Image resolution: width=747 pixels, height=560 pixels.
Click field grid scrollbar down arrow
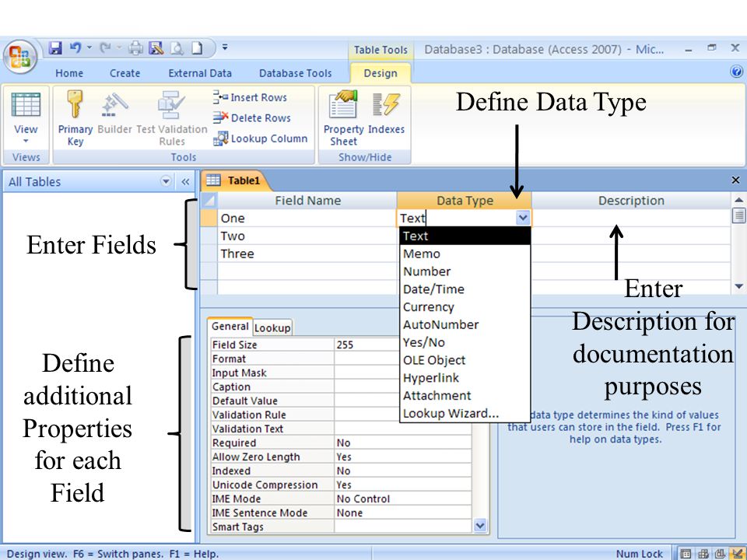tap(738, 286)
